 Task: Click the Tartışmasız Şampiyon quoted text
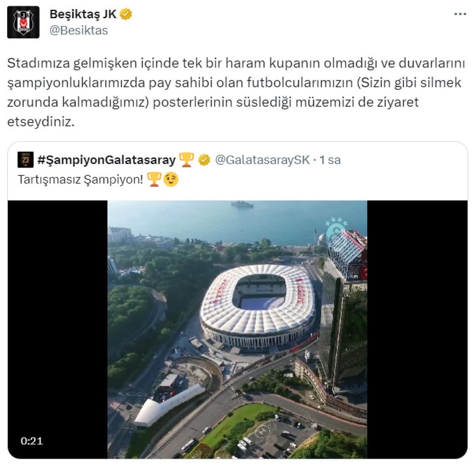pos(81,179)
